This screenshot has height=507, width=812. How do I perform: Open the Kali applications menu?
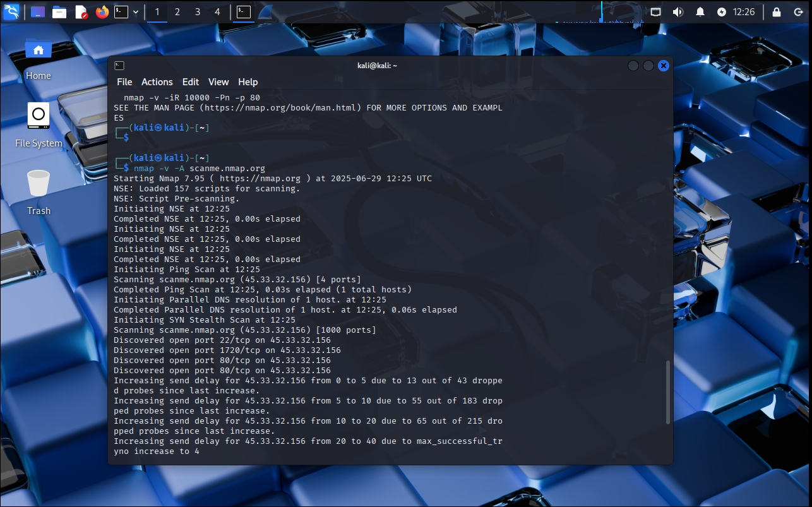click(x=11, y=11)
